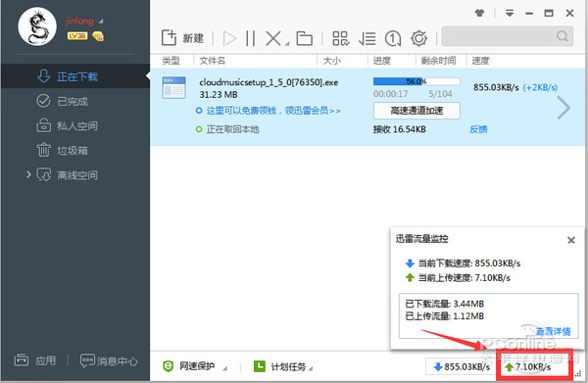Click the 反馈 feedback link
The image size is (588, 383).
tap(478, 129)
